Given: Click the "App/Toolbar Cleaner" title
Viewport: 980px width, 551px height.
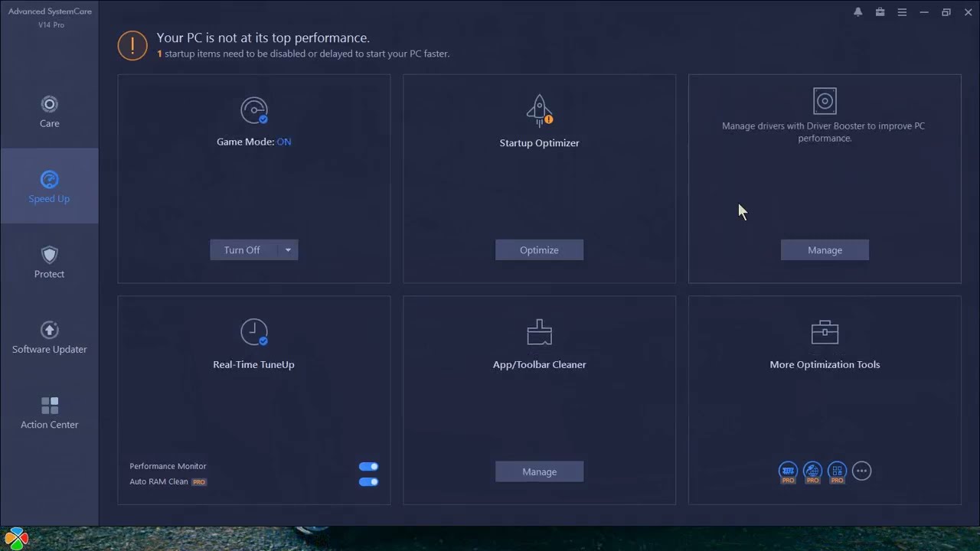Looking at the screenshot, I should point(539,365).
